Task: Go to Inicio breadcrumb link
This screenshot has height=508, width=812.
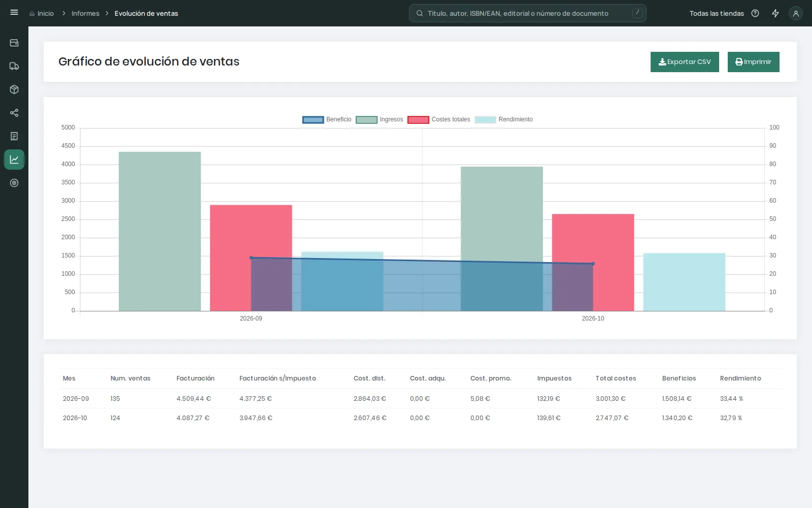Action: (x=46, y=14)
